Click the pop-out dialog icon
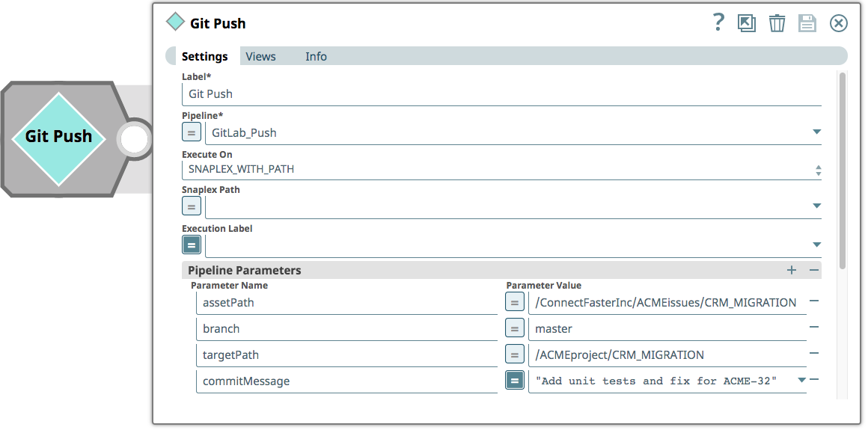The height and width of the screenshot is (430, 868). [x=746, y=23]
